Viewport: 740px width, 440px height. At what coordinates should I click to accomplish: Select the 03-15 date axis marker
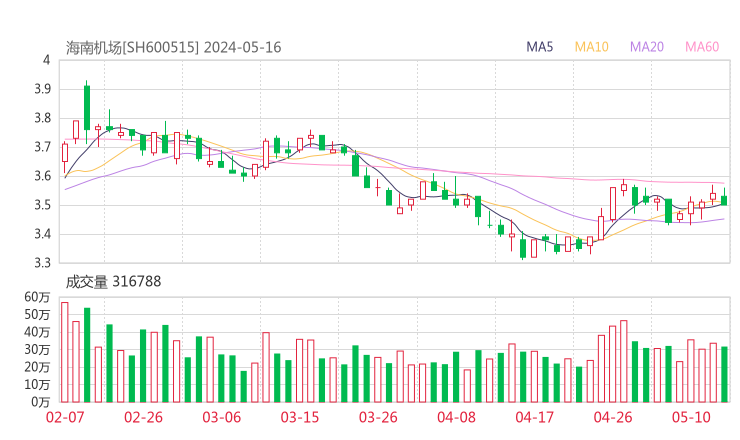299,417
